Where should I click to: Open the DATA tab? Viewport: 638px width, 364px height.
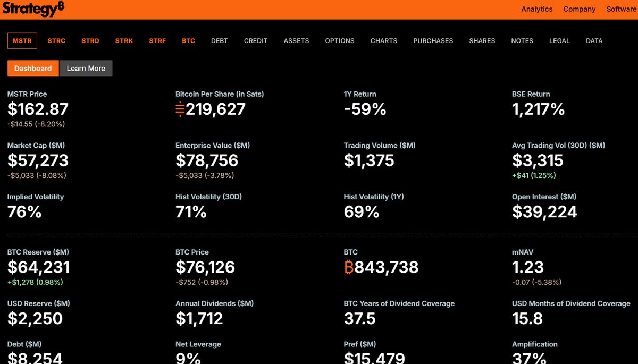click(594, 41)
